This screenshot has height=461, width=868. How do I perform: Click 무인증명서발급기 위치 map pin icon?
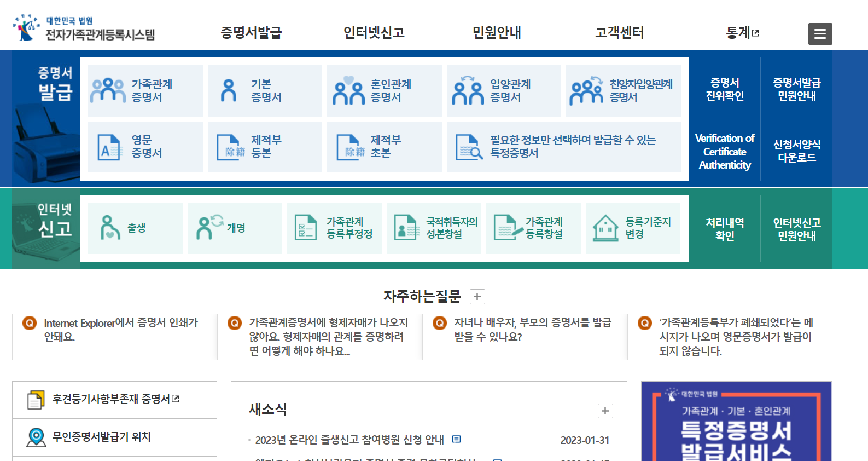point(36,437)
